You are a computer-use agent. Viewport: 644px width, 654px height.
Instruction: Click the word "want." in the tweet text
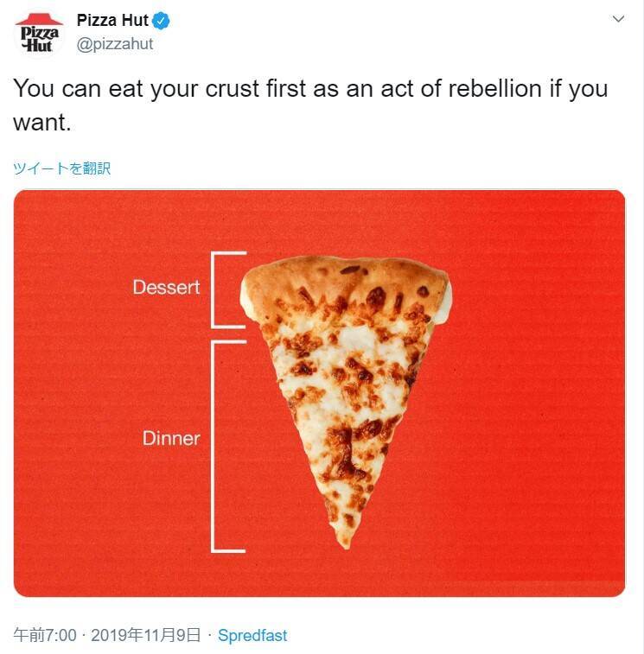tap(41, 123)
